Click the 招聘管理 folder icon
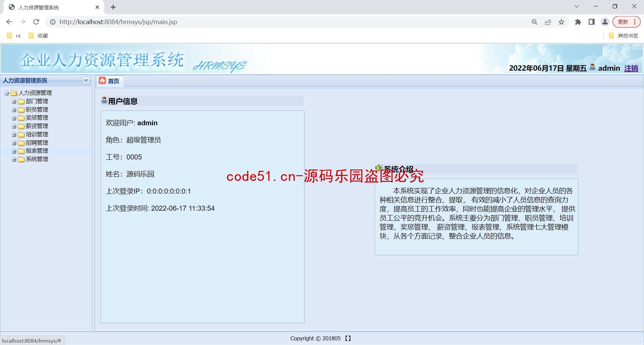The image size is (644, 345). click(21, 143)
